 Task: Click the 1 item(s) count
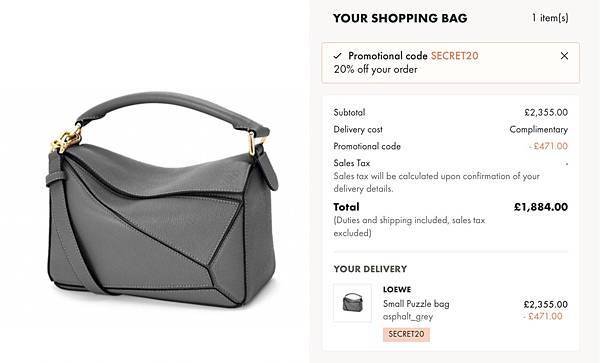[x=550, y=18]
